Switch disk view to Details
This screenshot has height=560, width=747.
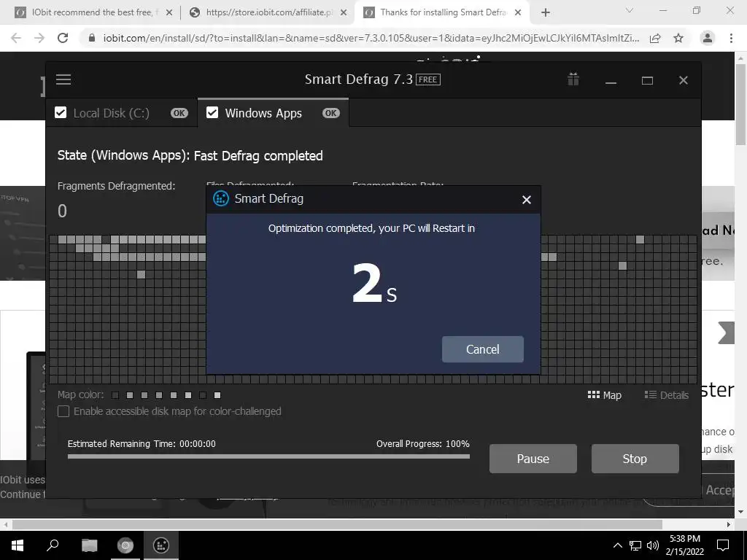click(667, 395)
